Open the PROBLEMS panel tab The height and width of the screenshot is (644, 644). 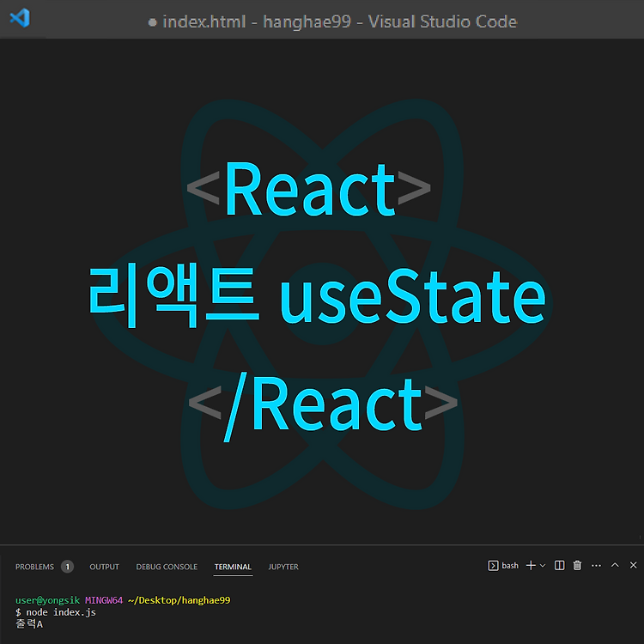pos(34,567)
